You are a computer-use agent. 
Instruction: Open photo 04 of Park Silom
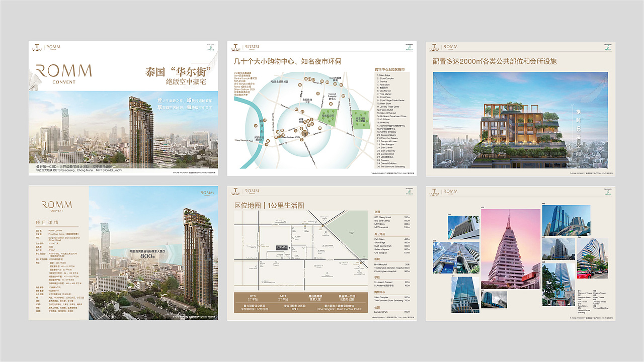click(465, 295)
